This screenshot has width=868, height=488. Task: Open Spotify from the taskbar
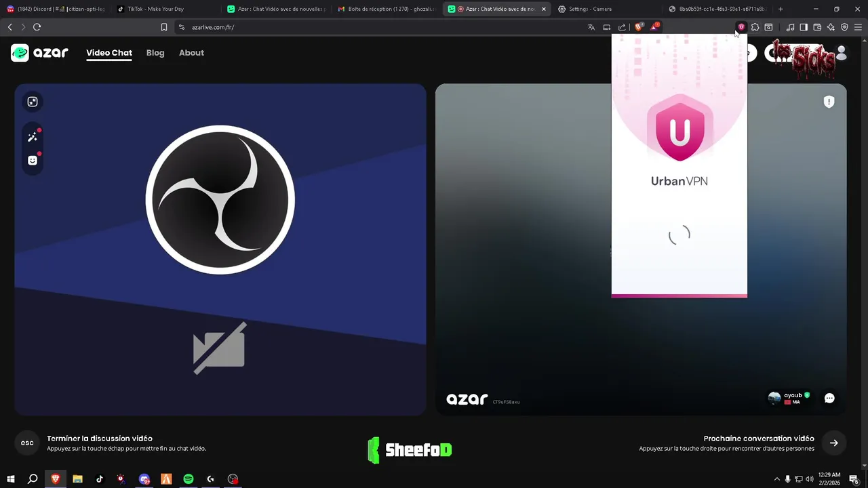[189, 479]
